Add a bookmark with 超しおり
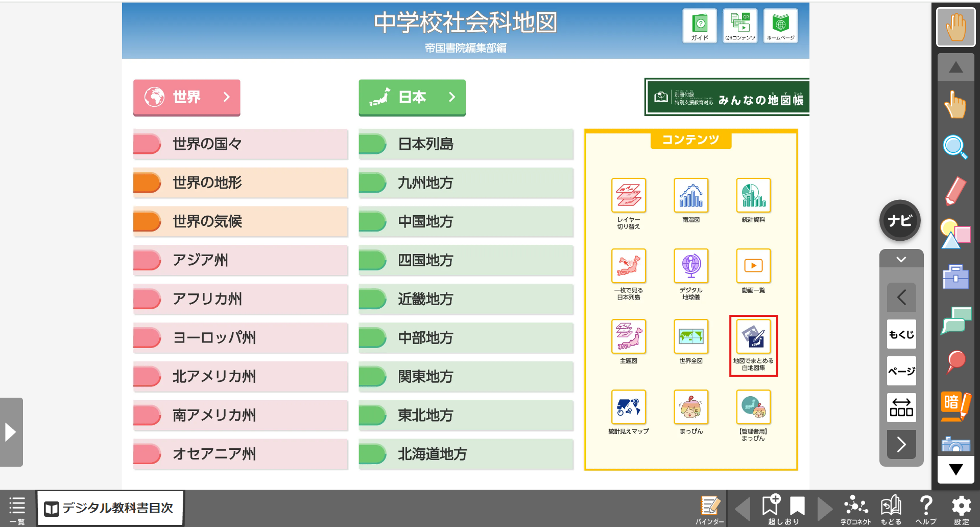 pos(772,508)
